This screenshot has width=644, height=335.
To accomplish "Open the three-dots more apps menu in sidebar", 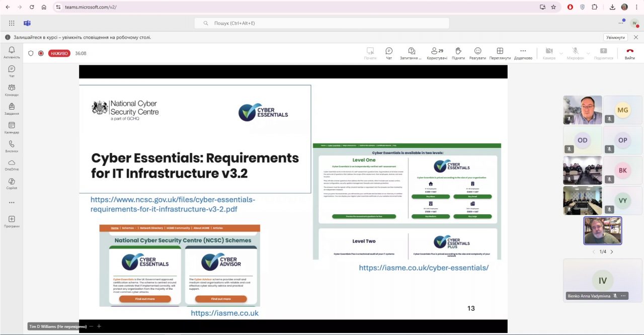I will point(12,203).
